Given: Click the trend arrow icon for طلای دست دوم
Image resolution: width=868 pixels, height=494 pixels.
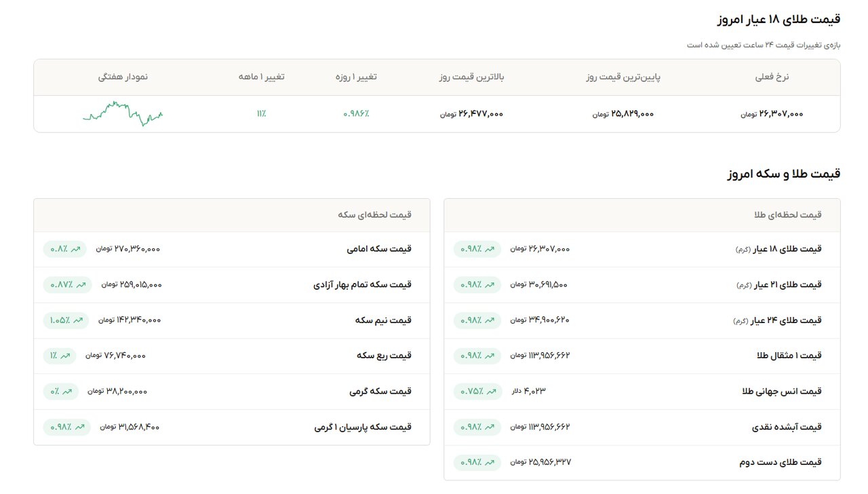Looking at the screenshot, I should click(490, 463).
